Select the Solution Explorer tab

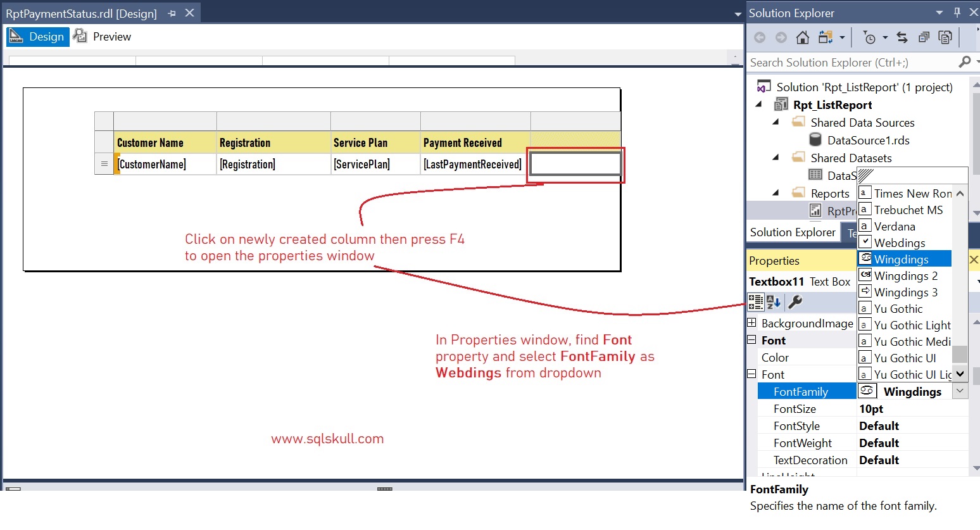click(793, 232)
